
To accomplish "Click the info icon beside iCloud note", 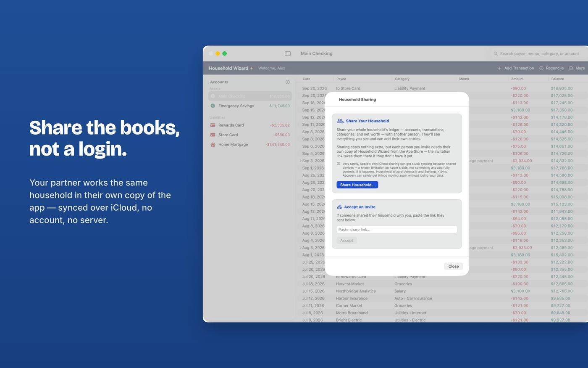I will [339, 164].
